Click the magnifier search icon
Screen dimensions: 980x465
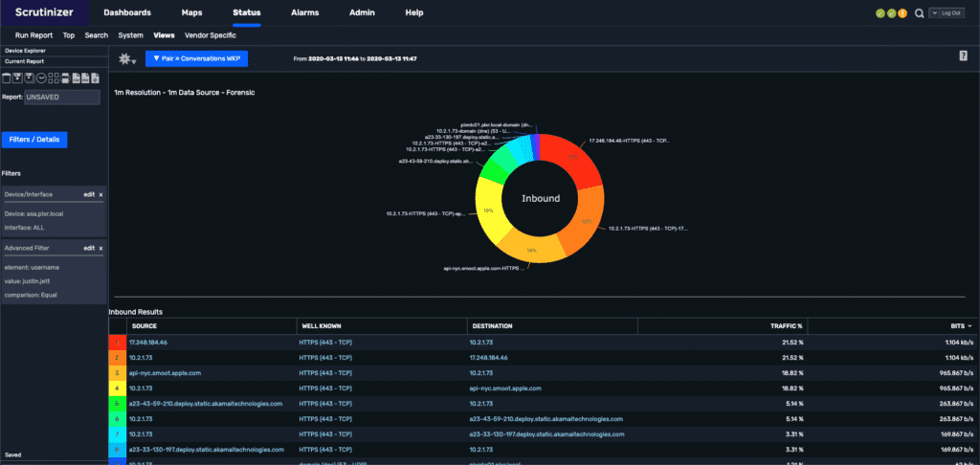920,13
